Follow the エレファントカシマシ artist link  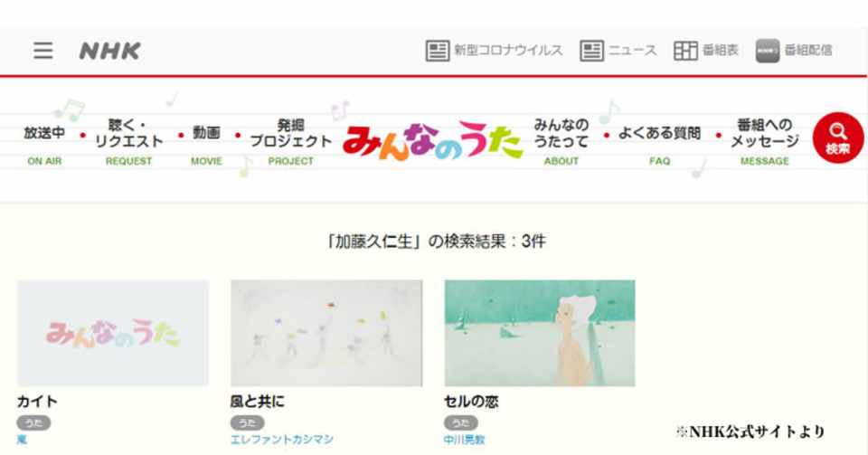click(282, 440)
